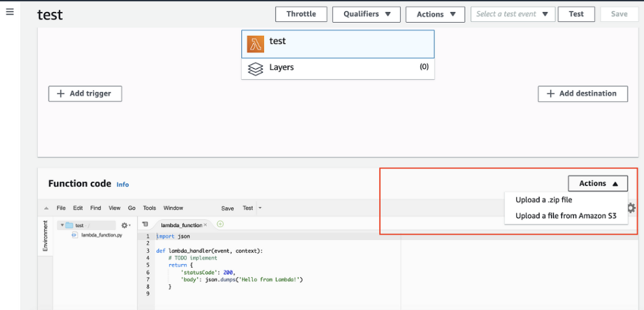
Task: Click the orange Lambda function icon
Action: [255, 43]
